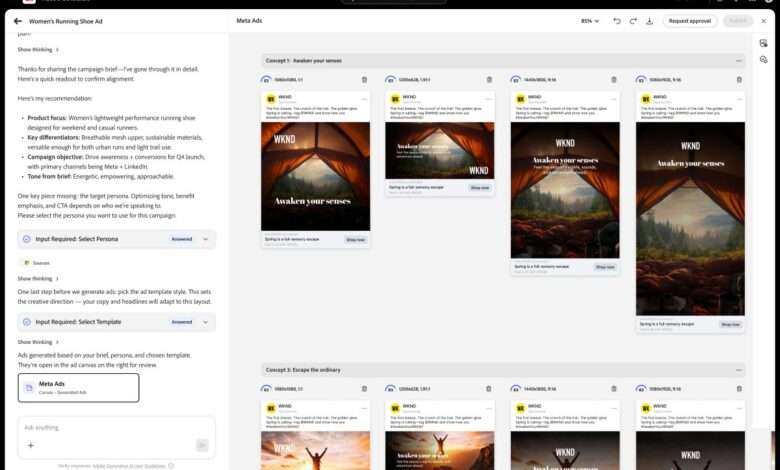The image size is (780, 470).
Task: Click the download icon in top toolbar
Action: pyautogui.click(x=649, y=20)
